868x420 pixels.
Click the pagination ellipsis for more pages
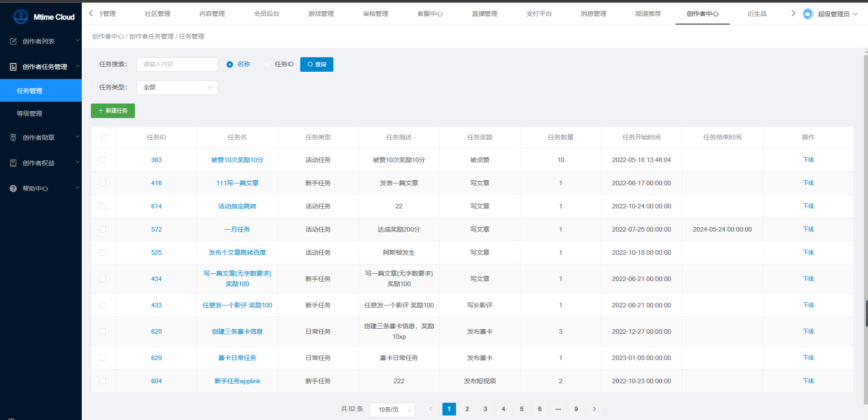coord(558,409)
